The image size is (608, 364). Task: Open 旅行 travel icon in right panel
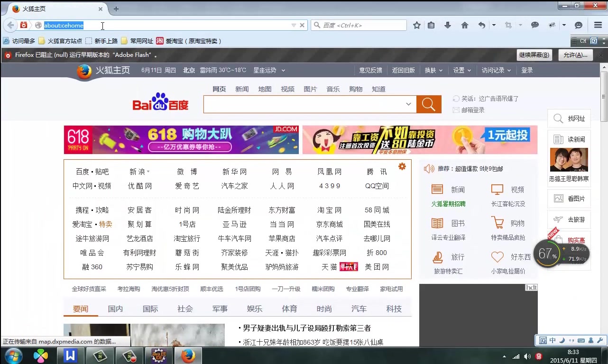437,257
